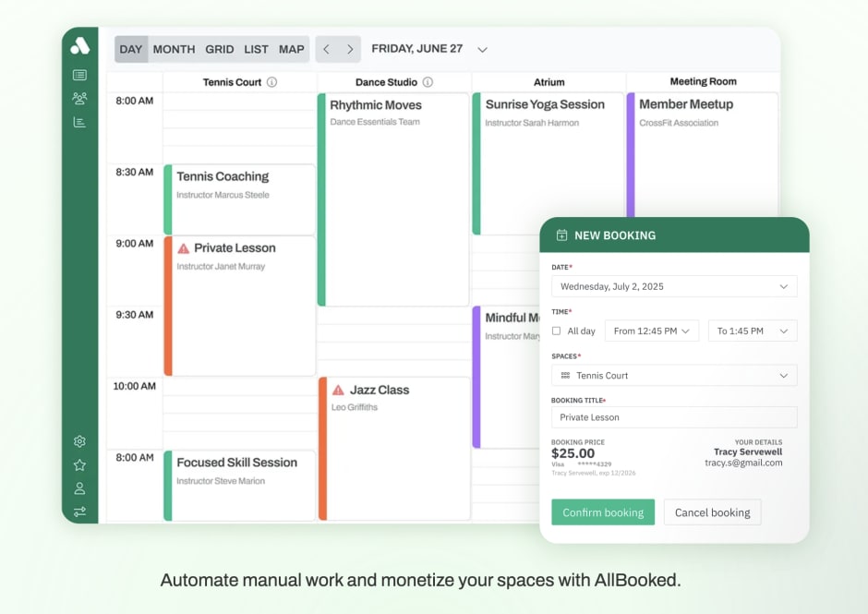
Task: Toggle the All day checkbox
Action: 556,331
